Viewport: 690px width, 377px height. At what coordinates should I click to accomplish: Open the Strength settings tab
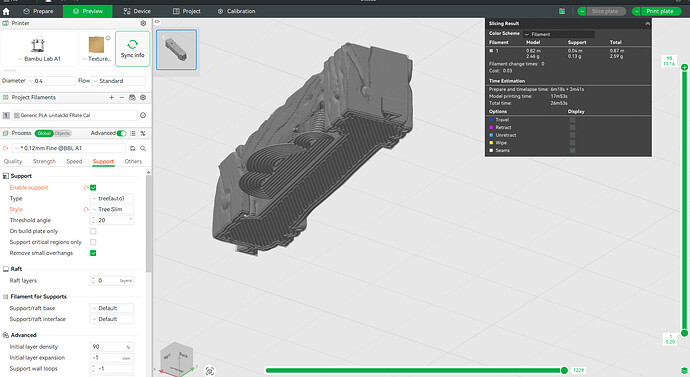(44, 161)
